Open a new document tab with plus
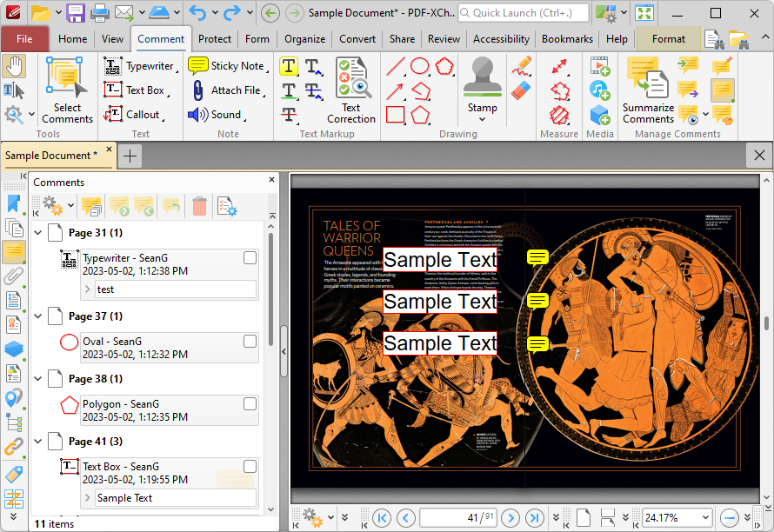 point(130,156)
